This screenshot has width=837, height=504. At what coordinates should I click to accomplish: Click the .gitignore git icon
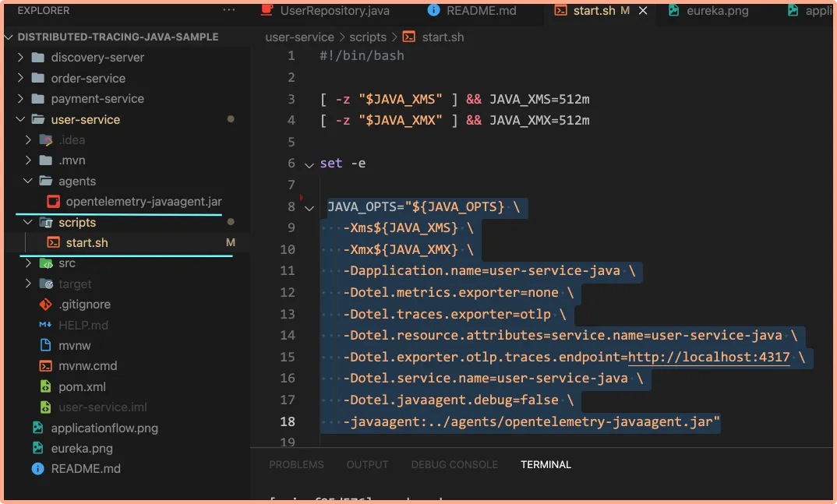[x=45, y=305]
